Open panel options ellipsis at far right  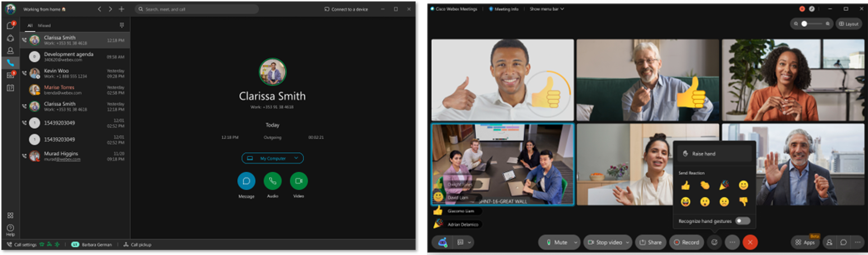point(858,242)
